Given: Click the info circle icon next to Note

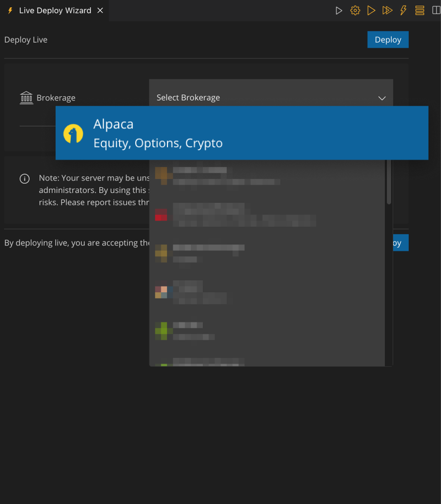Looking at the screenshot, I should coord(24,179).
